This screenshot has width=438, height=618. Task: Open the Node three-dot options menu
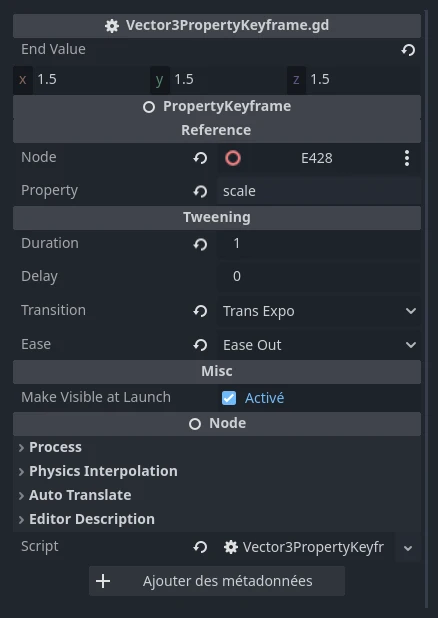(407, 158)
